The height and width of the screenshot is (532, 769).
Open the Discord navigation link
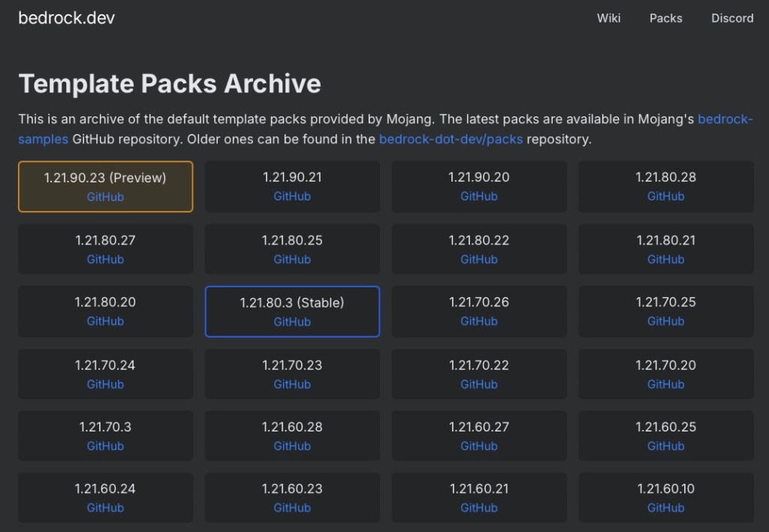732,18
